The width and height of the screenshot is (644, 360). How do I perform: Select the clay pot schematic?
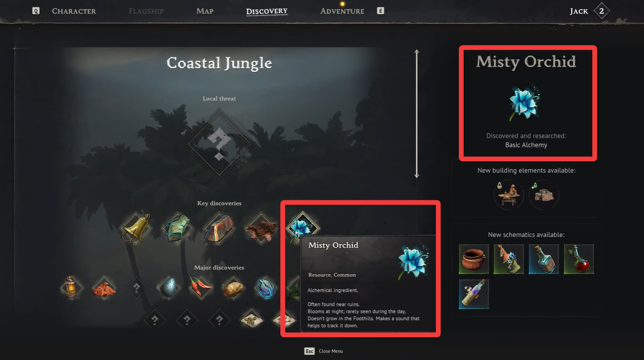[474, 259]
